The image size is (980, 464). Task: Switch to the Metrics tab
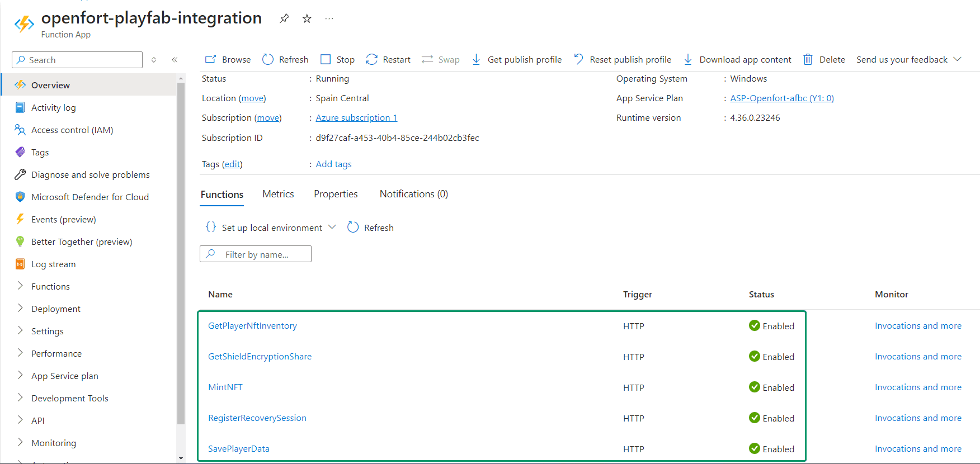(x=278, y=194)
